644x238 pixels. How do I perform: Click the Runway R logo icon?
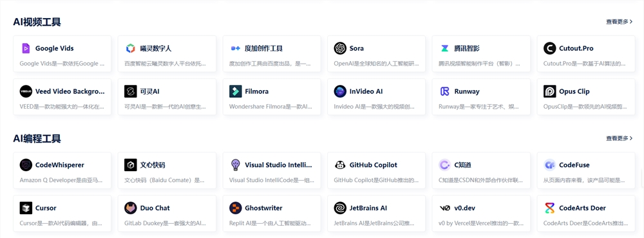click(x=445, y=91)
